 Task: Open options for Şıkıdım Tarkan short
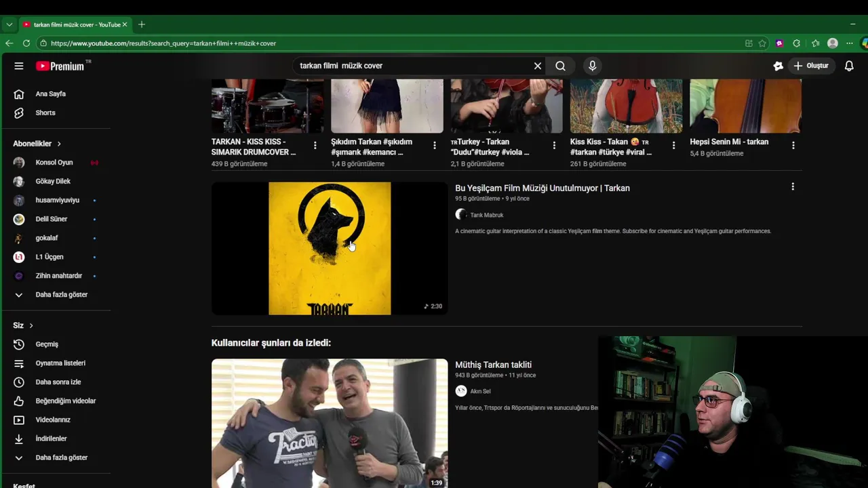(435, 145)
